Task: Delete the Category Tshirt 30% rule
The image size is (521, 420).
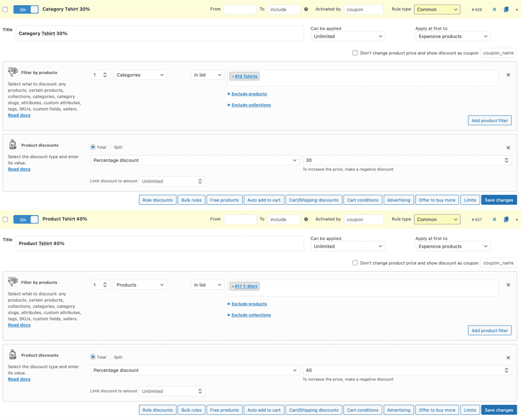Action: 494,10
